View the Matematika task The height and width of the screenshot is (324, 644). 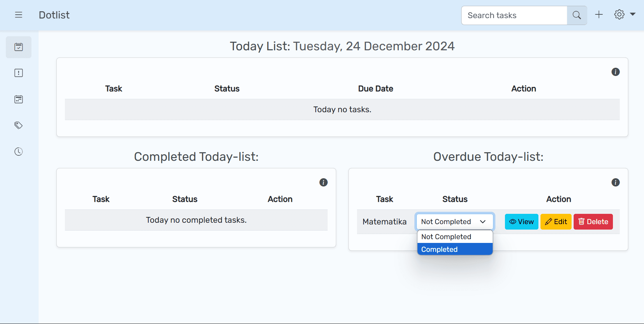(521, 222)
